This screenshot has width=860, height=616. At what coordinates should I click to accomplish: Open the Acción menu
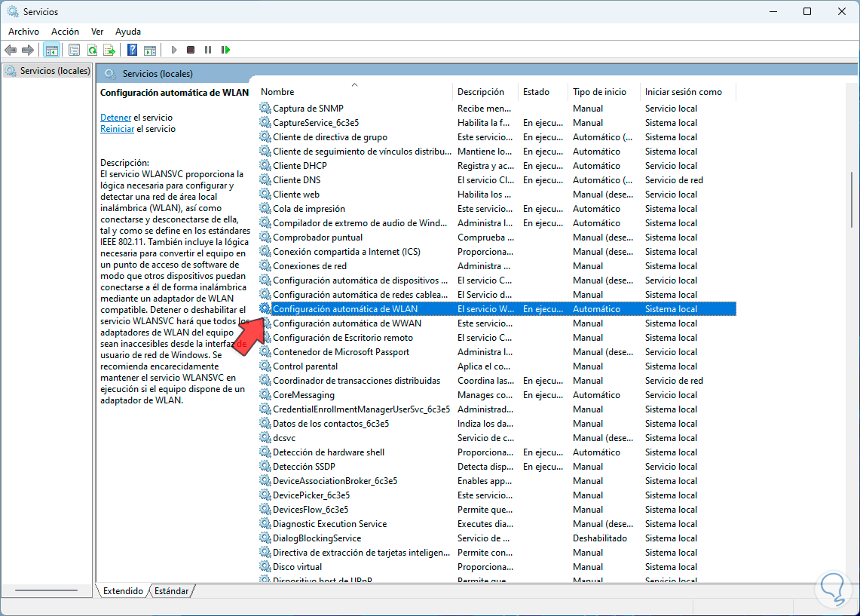click(66, 32)
